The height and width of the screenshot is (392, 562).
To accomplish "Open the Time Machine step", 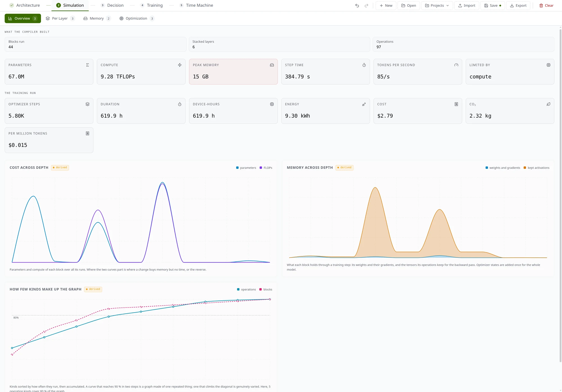I will coord(196,5).
